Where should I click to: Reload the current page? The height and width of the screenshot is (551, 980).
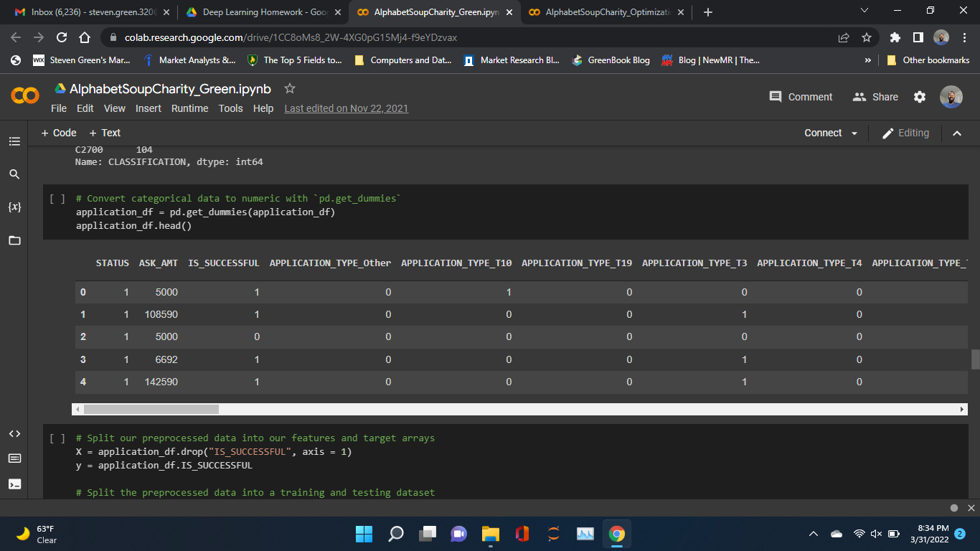(x=62, y=37)
